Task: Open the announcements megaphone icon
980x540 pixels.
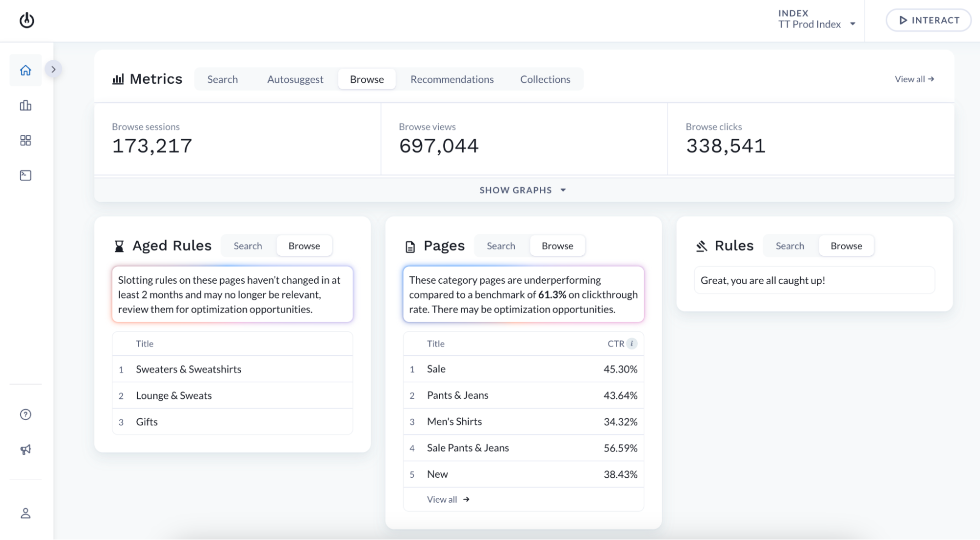Action: click(25, 449)
